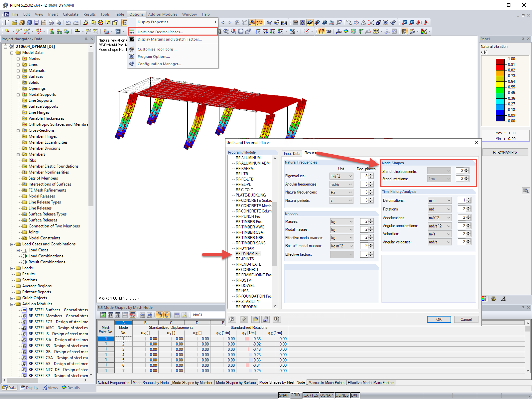Click the RF-DYNAM Pro panel button
The image size is (532, 399).
505,152
